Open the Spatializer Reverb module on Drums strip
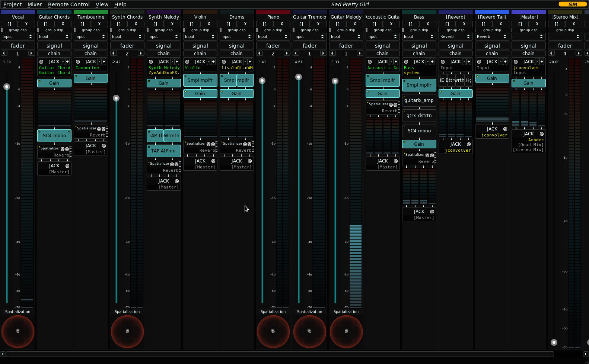 point(237,147)
